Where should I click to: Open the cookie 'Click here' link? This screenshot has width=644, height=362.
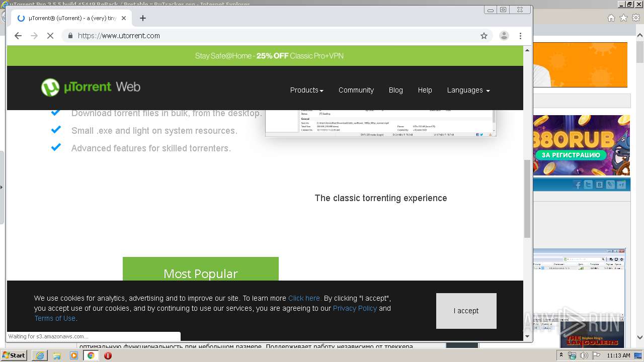(x=304, y=298)
